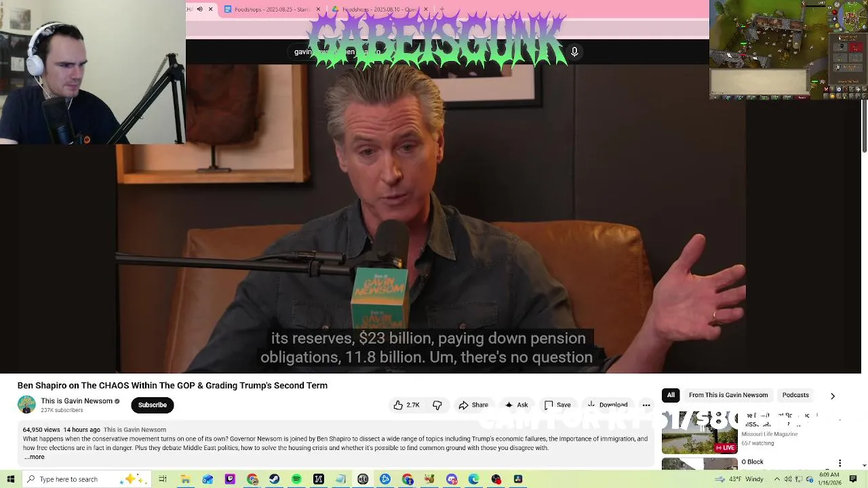Click the Missouri Life Magazine channel text
This screenshot has width=868, height=488.
pyautogui.click(x=769, y=434)
